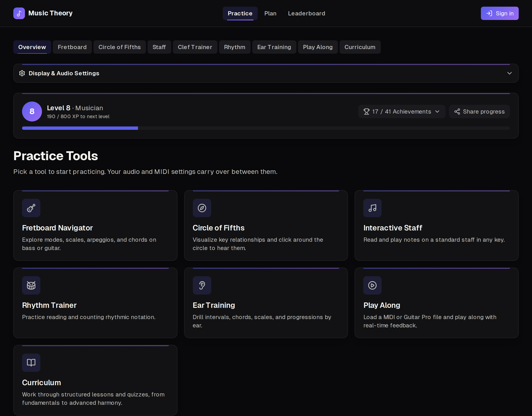This screenshot has width=532, height=416.
Task: Open the Circle of Fifths sub-tab
Action: click(120, 47)
